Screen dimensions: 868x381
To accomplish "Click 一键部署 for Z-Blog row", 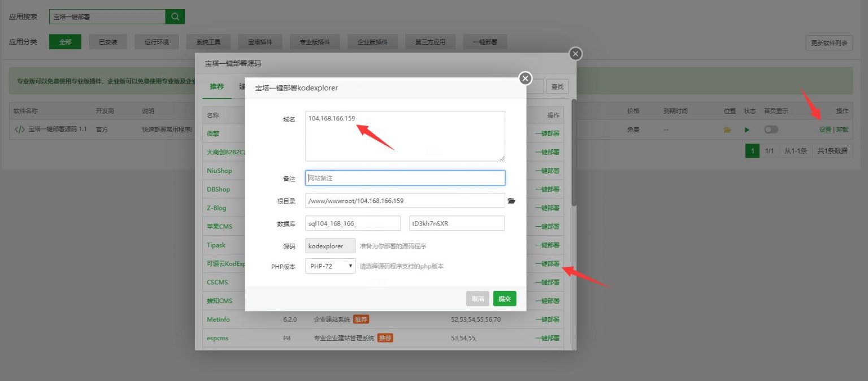I will point(547,208).
